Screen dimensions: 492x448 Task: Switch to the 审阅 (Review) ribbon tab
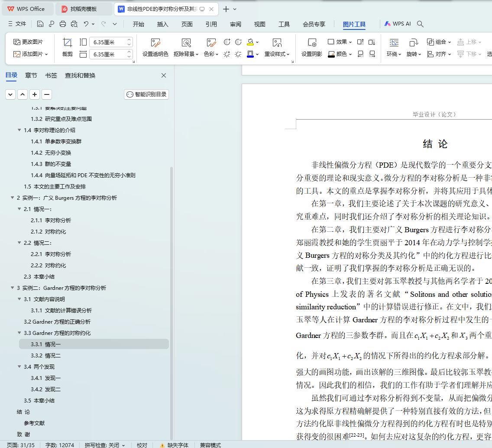[235, 24]
